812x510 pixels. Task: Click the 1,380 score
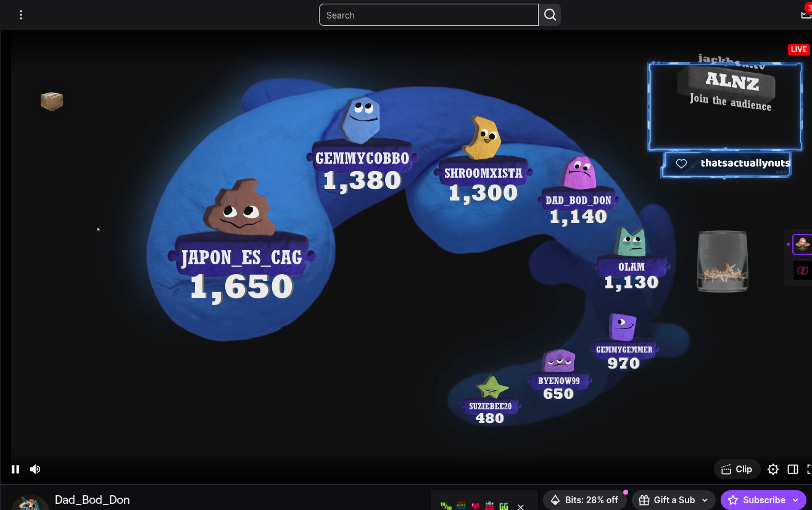[362, 180]
